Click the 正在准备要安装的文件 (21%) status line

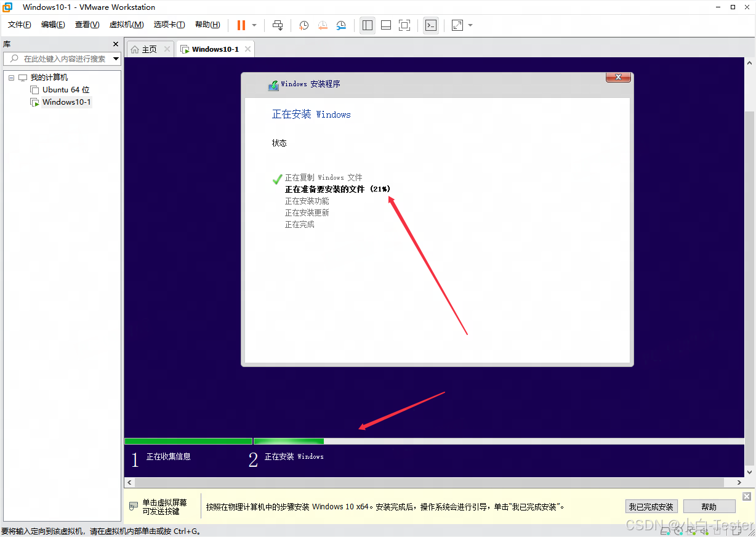[337, 189]
